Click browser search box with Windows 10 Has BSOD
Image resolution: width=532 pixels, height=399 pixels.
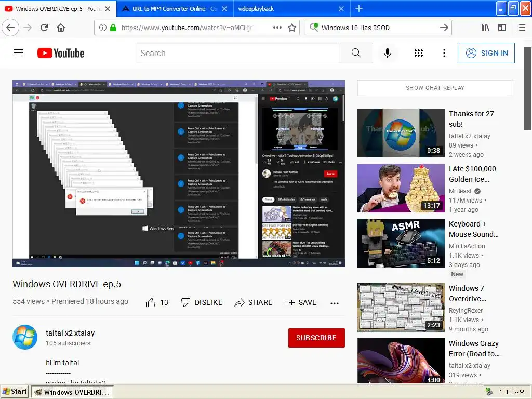(x=378, y=28)
